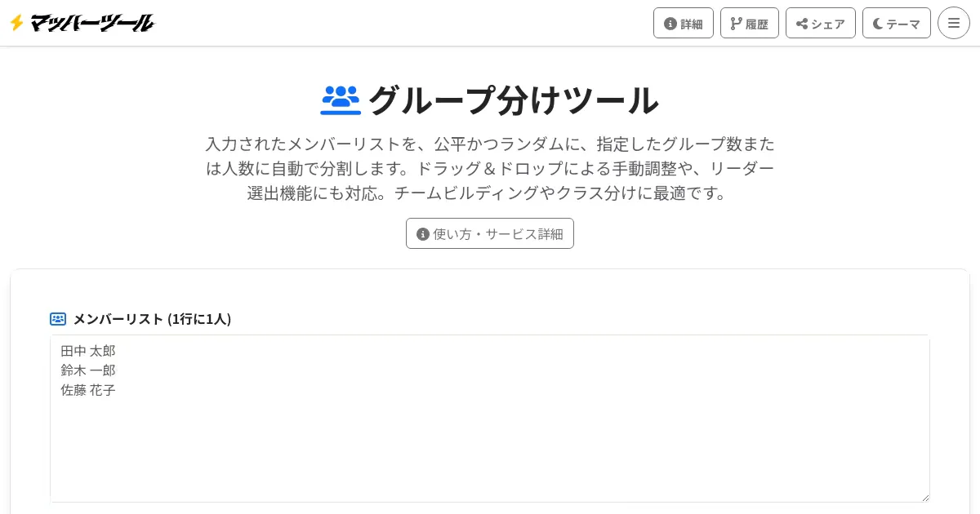Select the 履歴 text label in the header
Viewport: 980px width, 514px height.
pos(757,24)
